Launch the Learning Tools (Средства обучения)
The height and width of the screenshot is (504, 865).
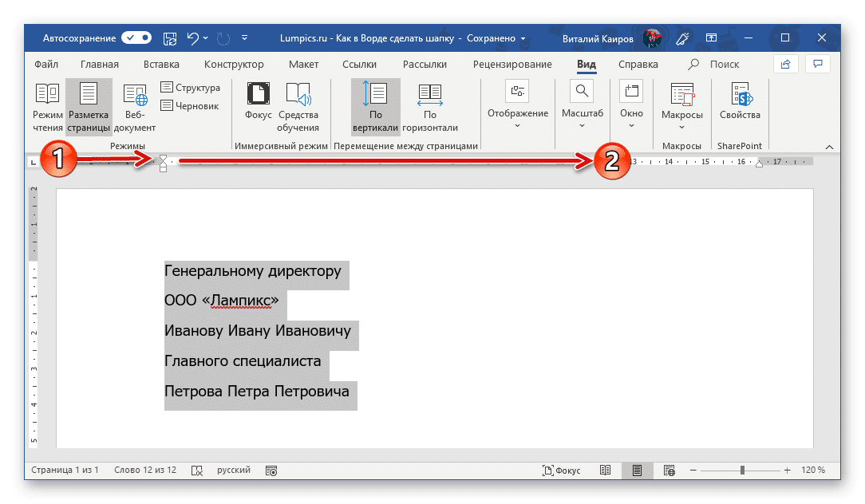pyautogui.click(x=298, y=106)
